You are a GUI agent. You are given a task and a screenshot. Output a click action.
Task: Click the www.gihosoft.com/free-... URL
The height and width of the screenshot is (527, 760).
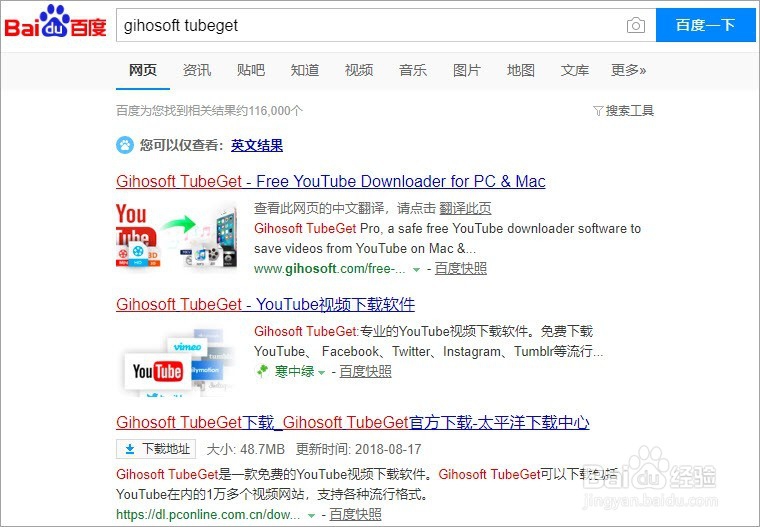click(330, 269)
